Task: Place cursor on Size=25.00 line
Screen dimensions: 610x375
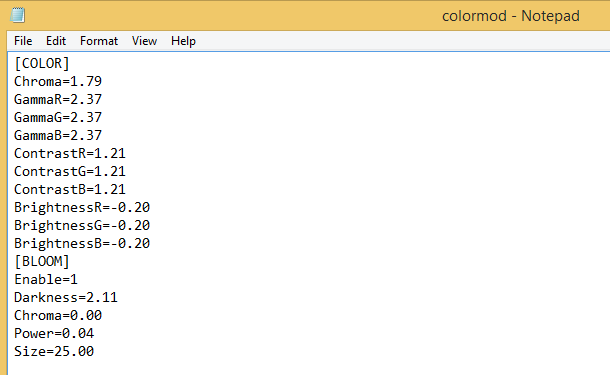Action: point(54,351)
